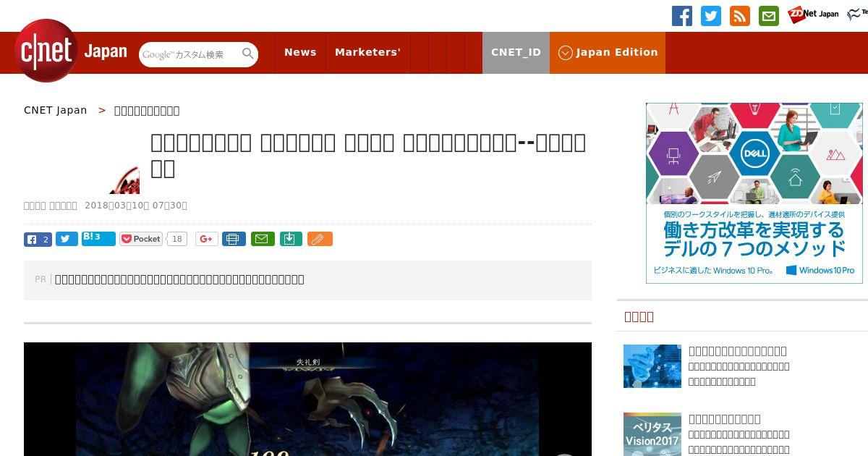Open the CNET_ID menu item
Image resolution: width=868 pixels, height=456 pixels.
pyautogui.click(x=516, y=52)
